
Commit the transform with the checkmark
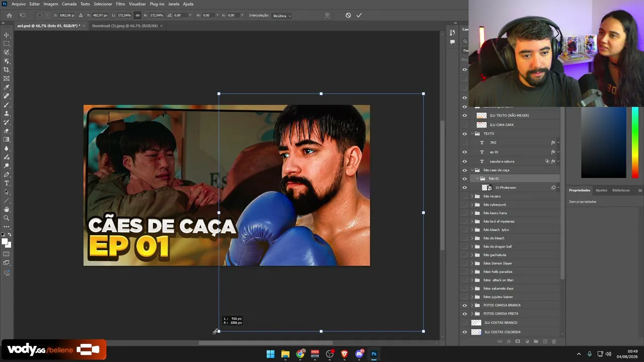359,16
